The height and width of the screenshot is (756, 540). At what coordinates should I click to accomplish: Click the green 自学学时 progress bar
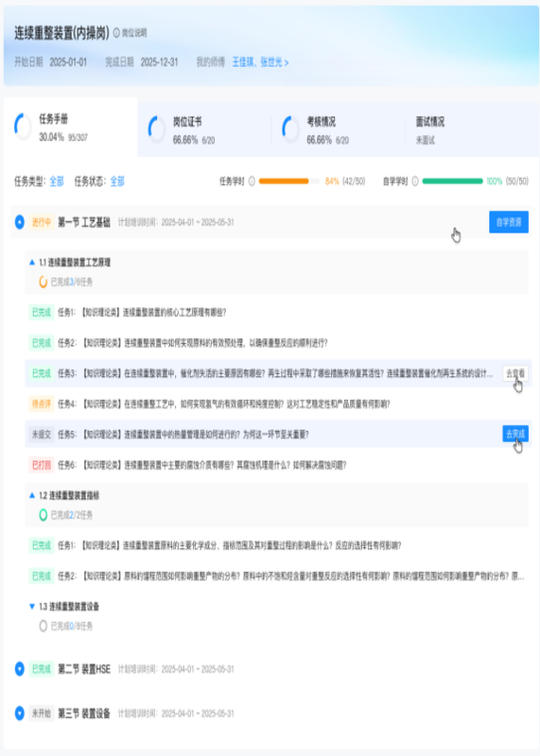(x=452, y=181)
